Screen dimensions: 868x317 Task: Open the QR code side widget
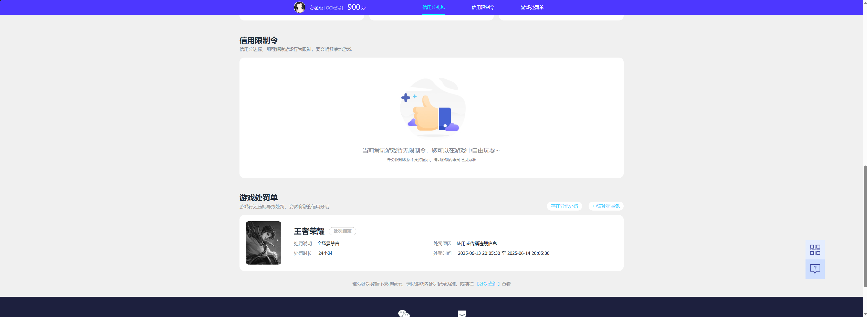tap(815, 250)
